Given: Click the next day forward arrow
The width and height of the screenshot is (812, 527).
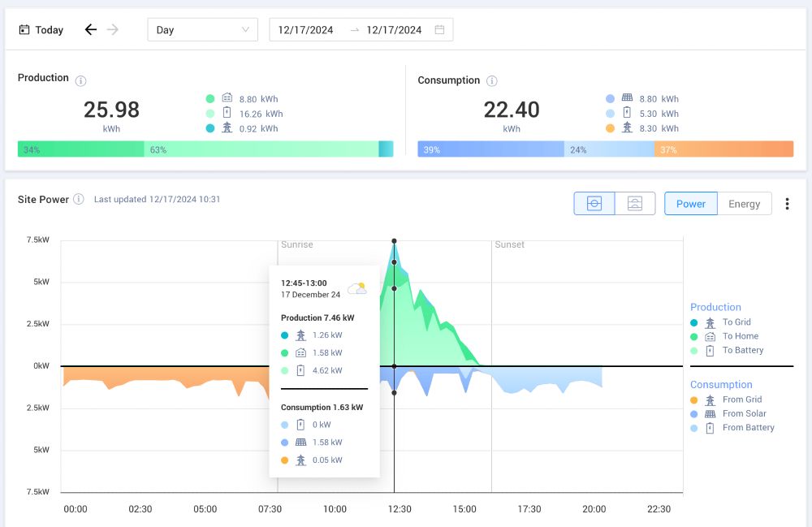Looking at the screenshot, I should 112,29.
